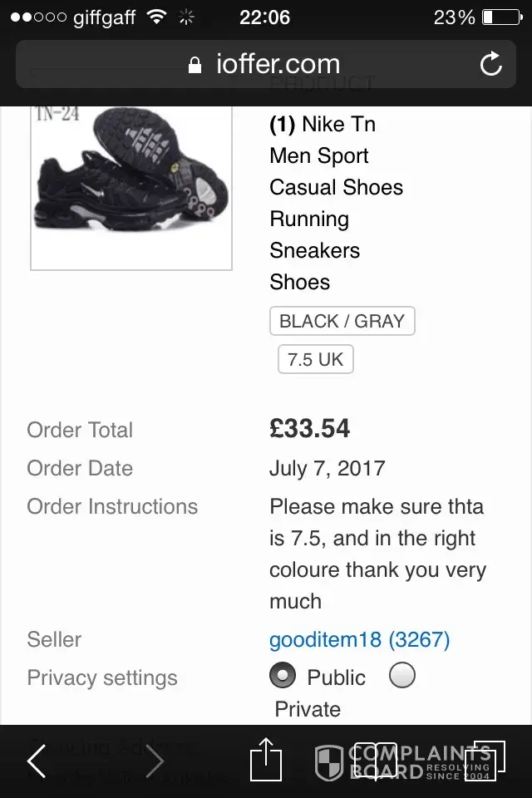The height and width of the screenshot is (798, 532).
Task: Tap the BLACK / GRAY colour tag
Action: click(x=342, y=321)
